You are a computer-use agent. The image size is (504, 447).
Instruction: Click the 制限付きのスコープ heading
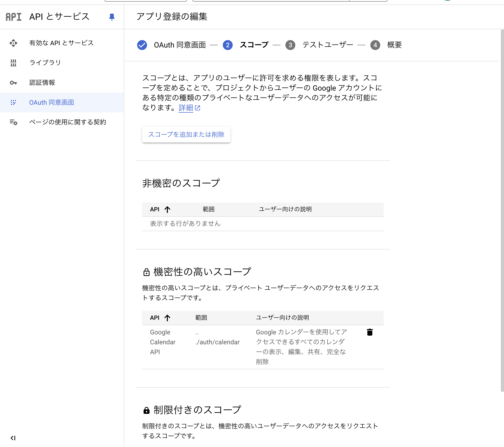coord(197,410)
